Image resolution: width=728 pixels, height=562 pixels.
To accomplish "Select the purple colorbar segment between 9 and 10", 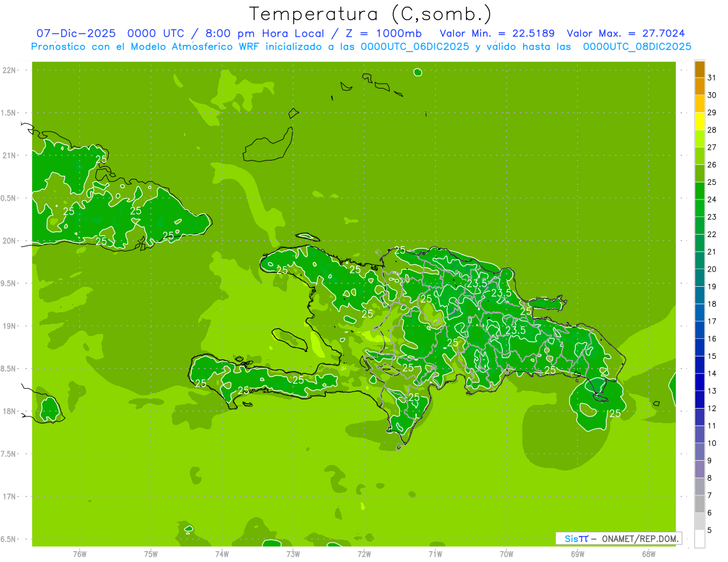I will point(699,452).
